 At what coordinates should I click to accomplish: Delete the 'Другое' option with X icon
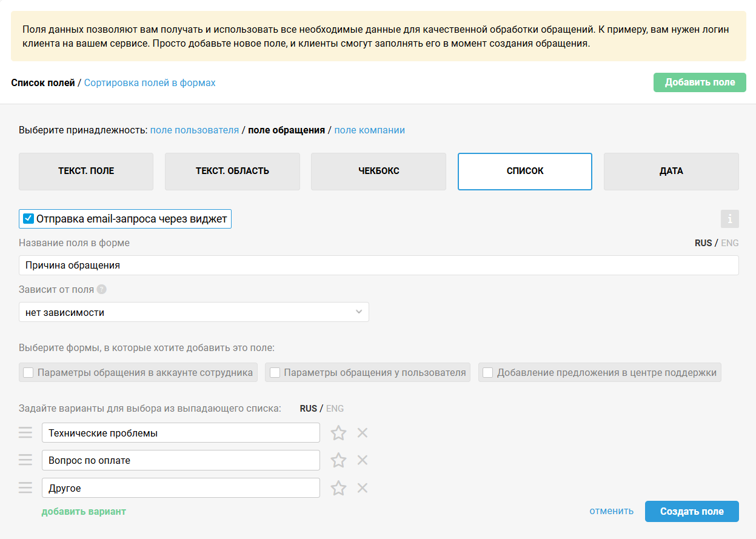(x=363, y=488)
